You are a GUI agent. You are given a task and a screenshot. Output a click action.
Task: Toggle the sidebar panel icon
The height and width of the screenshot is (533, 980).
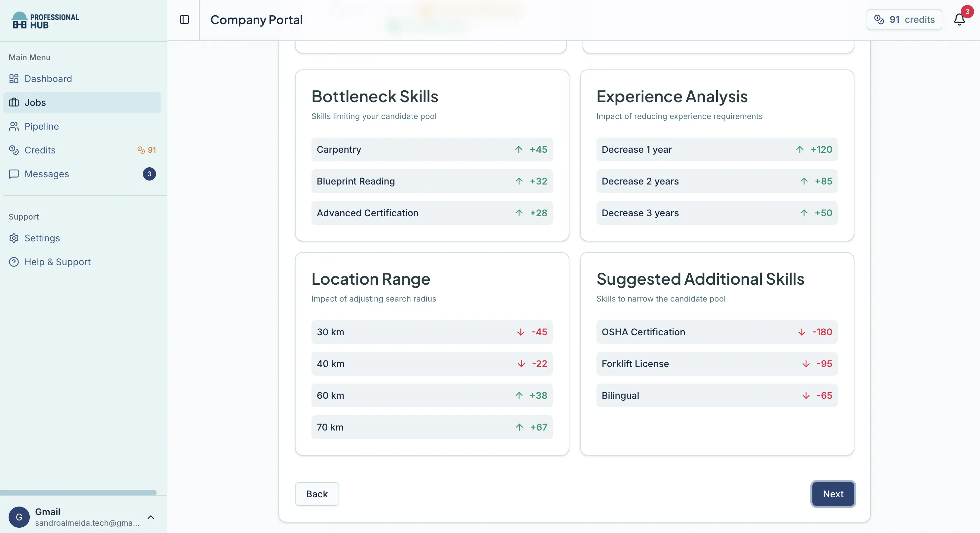184,20
